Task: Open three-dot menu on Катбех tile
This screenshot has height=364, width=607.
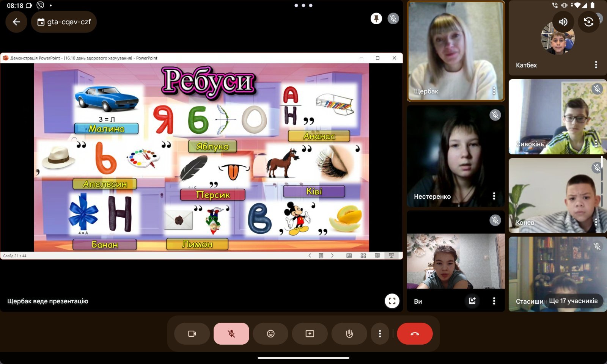Action: 596,65
